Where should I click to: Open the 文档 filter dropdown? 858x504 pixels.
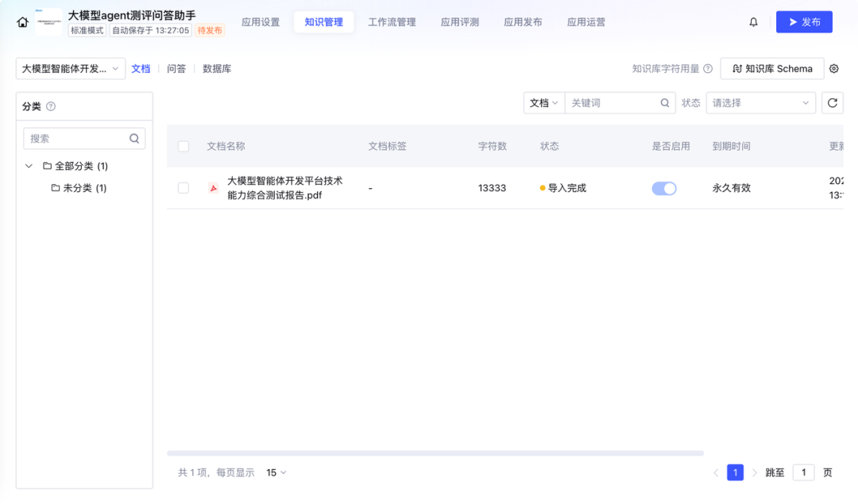[x=543, y=102]
